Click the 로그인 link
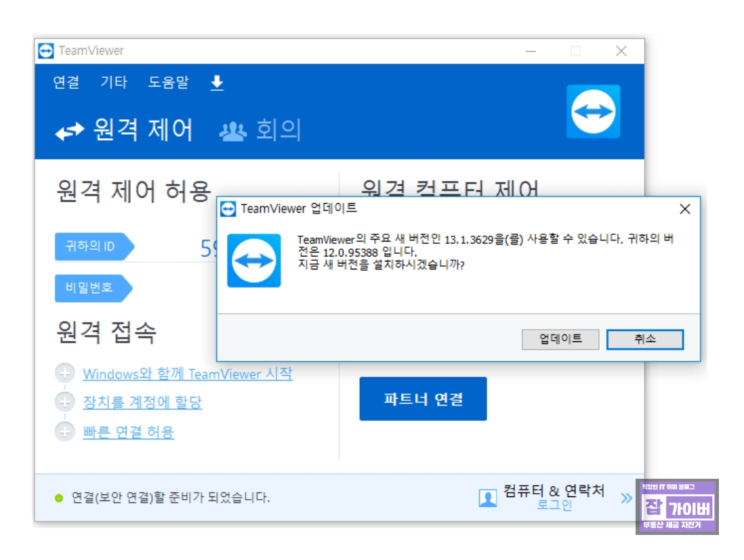Viewport: 744px width, 560px height. (x=554, y=505)
